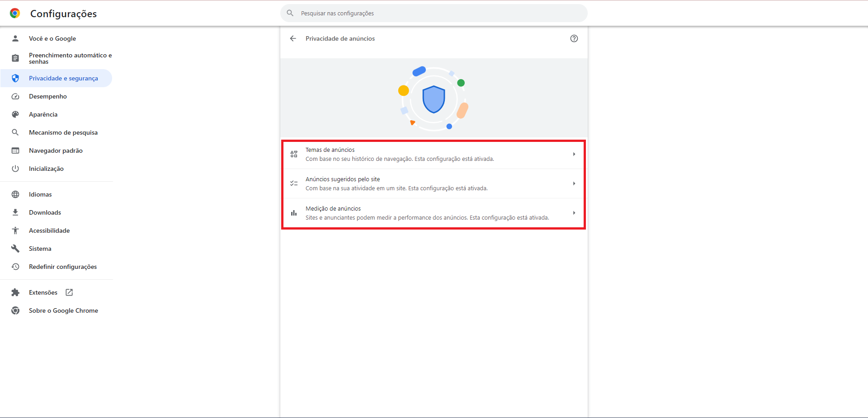The image size is (868, 418).
Task: Go to Desempenho settings
Action: 48,96
